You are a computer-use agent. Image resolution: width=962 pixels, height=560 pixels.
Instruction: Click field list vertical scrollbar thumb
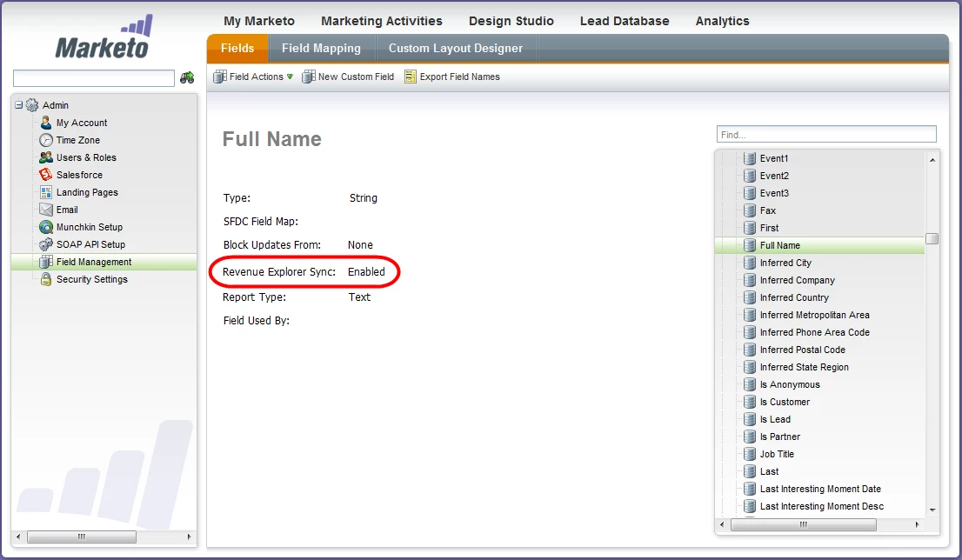pos(932,238)
